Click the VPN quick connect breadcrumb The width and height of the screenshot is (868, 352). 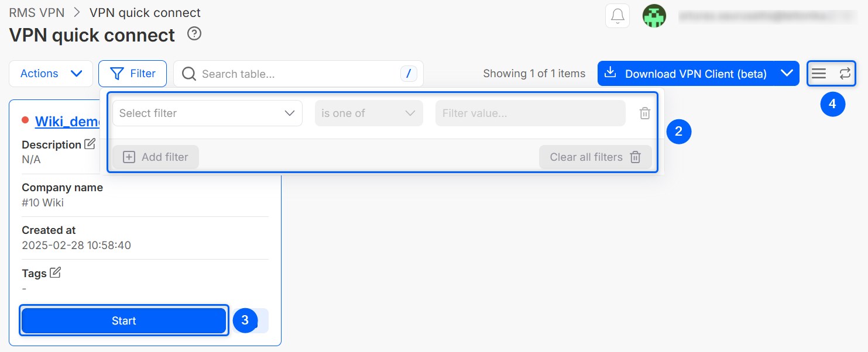(x=145, y=12)
